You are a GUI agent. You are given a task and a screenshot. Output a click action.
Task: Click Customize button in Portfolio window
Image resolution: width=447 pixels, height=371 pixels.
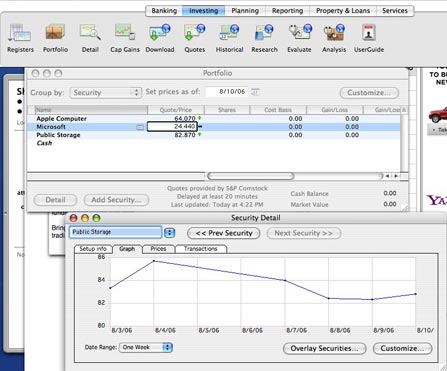[369, 93]
